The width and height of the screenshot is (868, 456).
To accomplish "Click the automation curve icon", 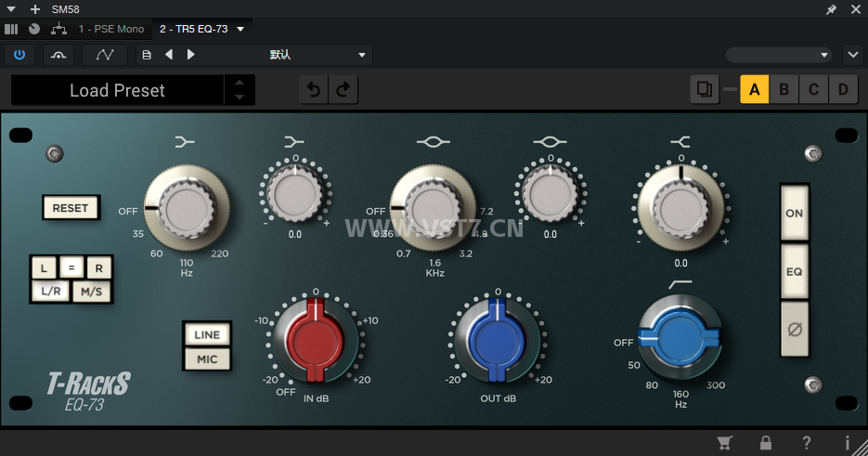I will pyautogui.click(x=105, y=55).
